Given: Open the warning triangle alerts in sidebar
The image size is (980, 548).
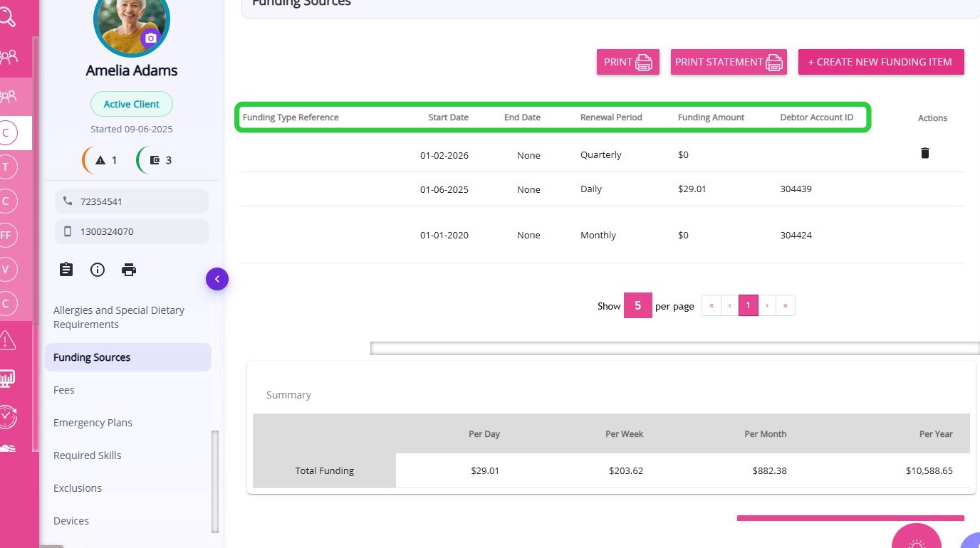Looking at the screenshot, I should 8,340.
